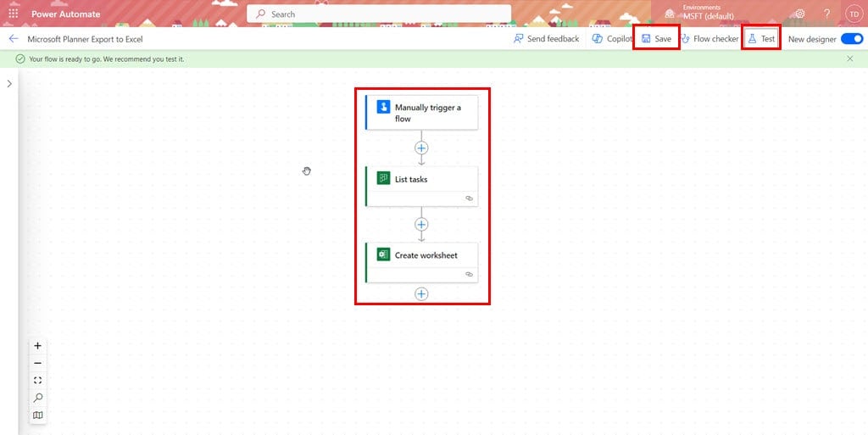Viewport: 868px width, 435px height.
Task: Click the Excel icon on Create worksheet
Action: [384, 254]
